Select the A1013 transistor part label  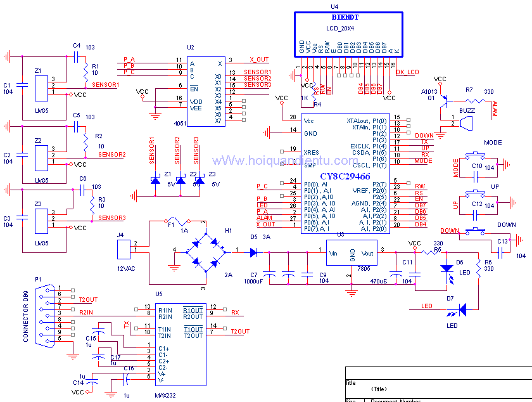[x=429, y=92]
